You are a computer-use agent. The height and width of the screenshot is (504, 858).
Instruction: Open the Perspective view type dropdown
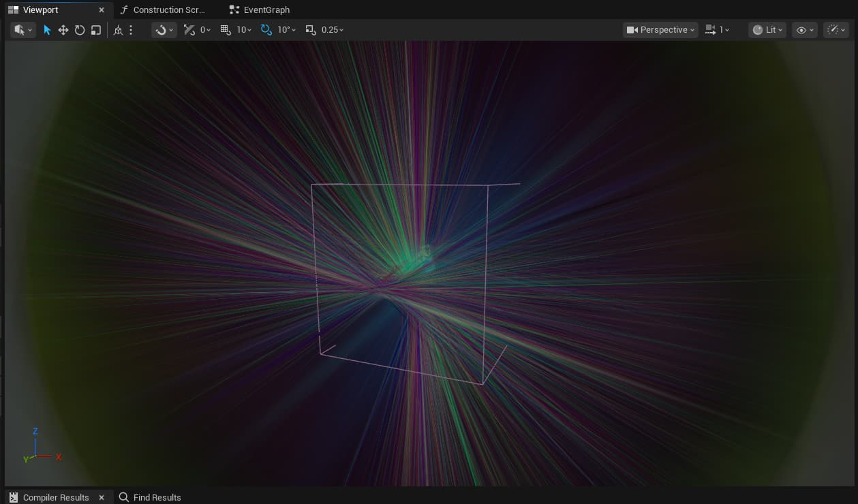(x=660, y=30)
